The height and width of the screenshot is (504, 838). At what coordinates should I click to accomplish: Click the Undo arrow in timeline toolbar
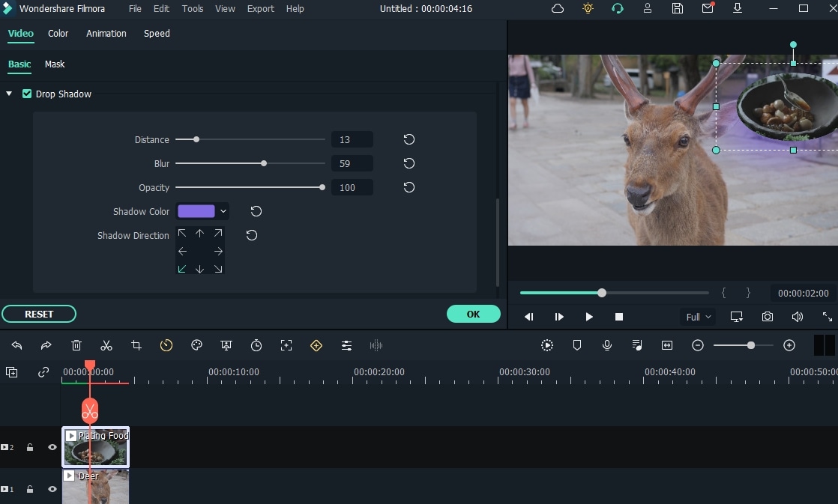(16, 345)
